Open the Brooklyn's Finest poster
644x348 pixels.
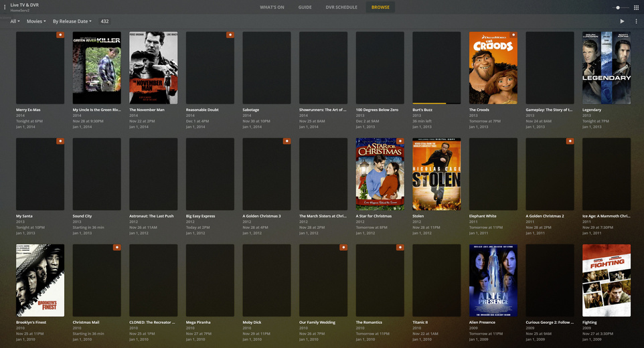[40, 280]
